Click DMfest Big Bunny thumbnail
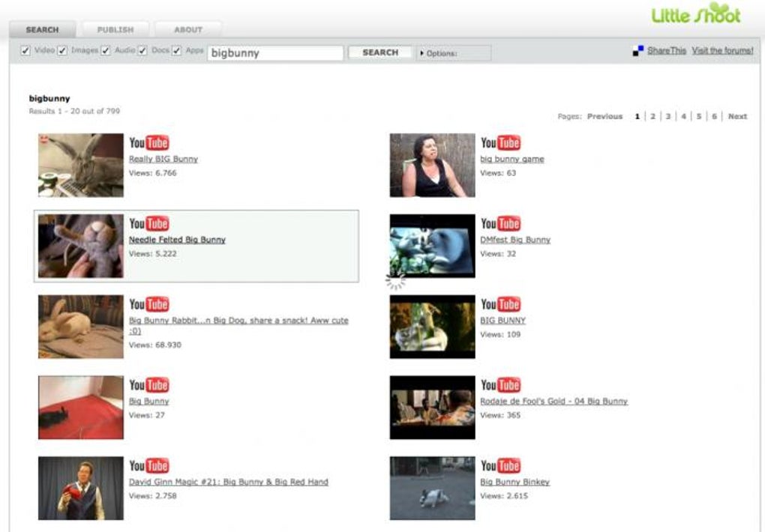Image resolution: width=765 pixels, height=532 pixels. (432, 247)
